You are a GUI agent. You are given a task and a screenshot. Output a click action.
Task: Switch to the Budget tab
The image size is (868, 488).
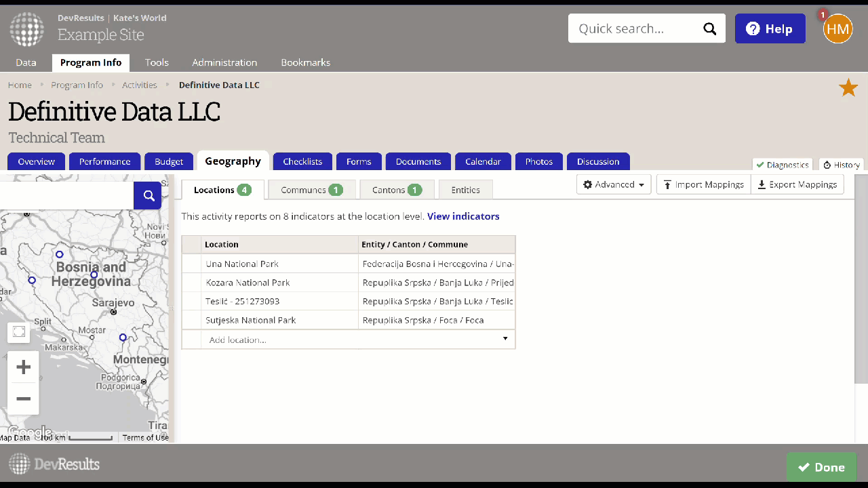[169, 161]
